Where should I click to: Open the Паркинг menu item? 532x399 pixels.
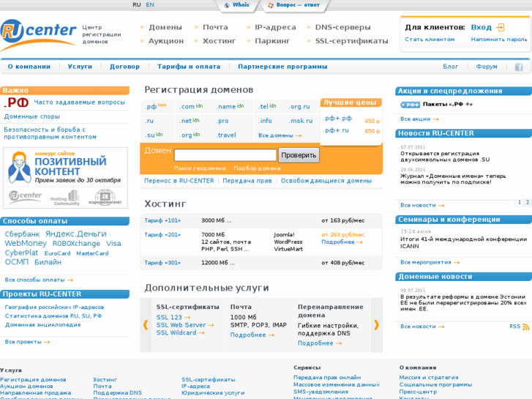click(272, 41)
